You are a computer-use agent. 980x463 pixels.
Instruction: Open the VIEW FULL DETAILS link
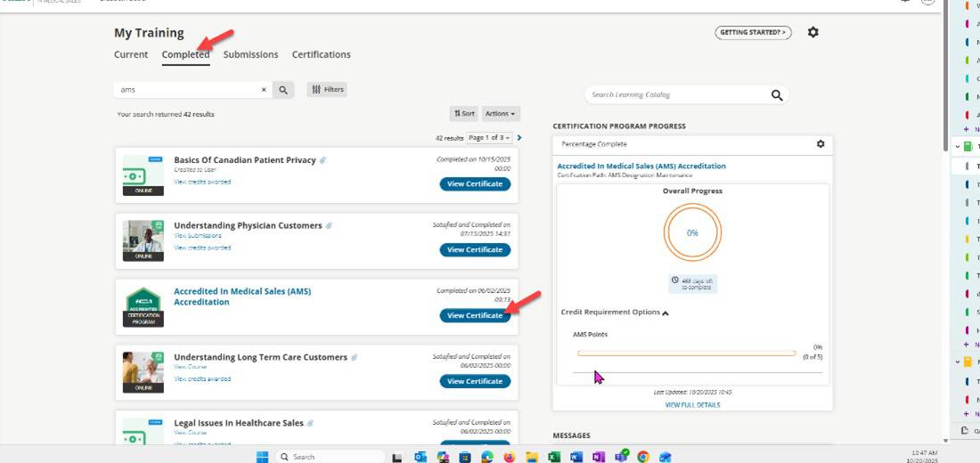[x=692, y=405]
